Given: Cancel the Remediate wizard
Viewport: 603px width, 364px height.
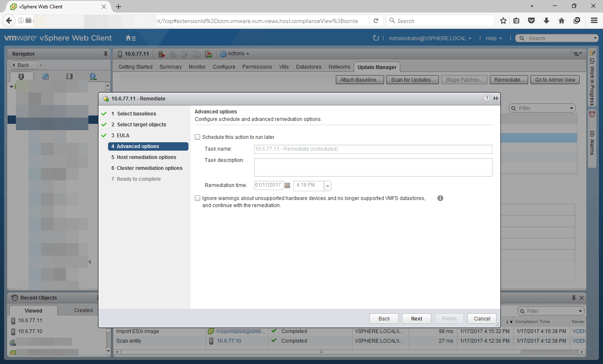Looking at the screenshot, I should 482,319.
